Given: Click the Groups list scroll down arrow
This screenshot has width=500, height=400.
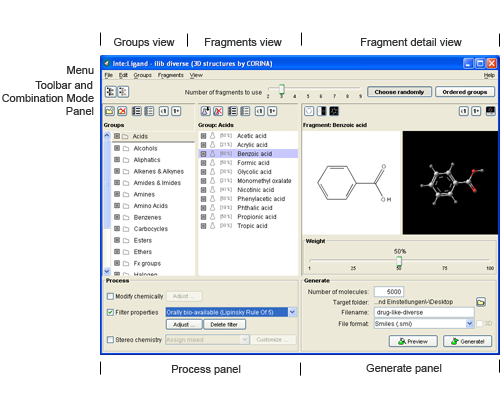Looking at the screenshot, I should click(107, 271).
